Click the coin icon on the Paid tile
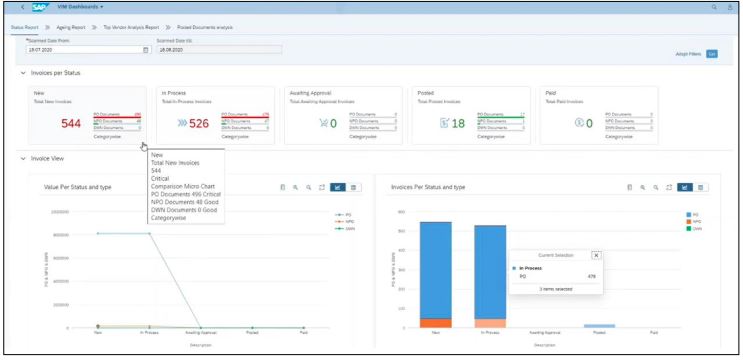 579,123
